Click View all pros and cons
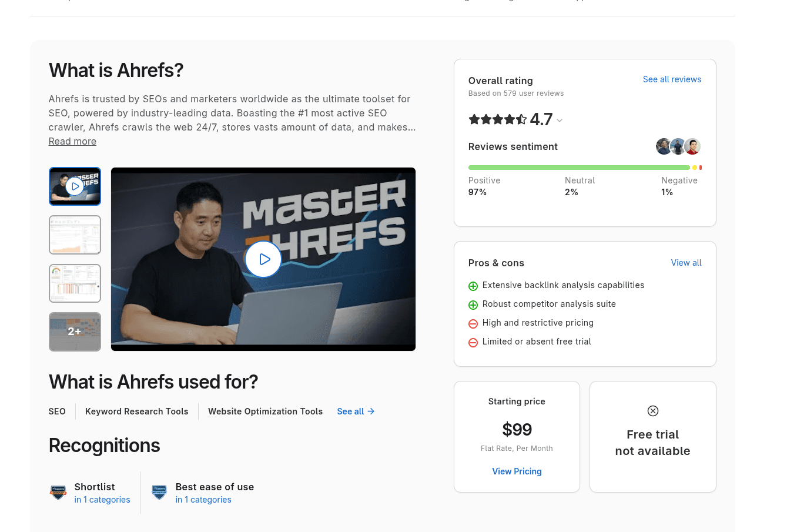807x532 pixels. pyautogui.click(x=686, y=263)
